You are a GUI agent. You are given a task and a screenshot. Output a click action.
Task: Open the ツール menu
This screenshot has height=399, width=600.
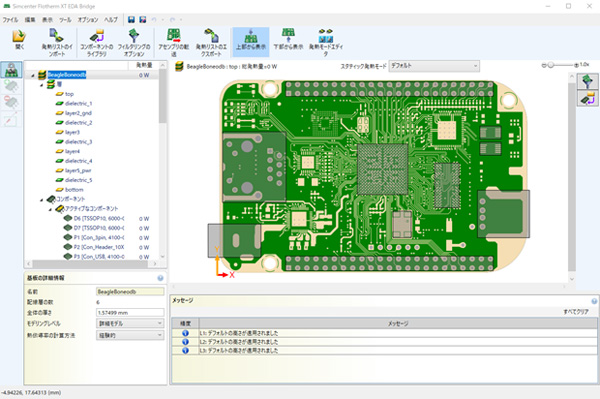point(65,20)
